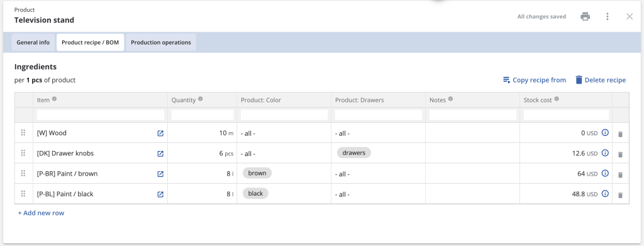Delete the Drawer knobs ingredient row
This screenshot has height=246, width=644.
620,154
